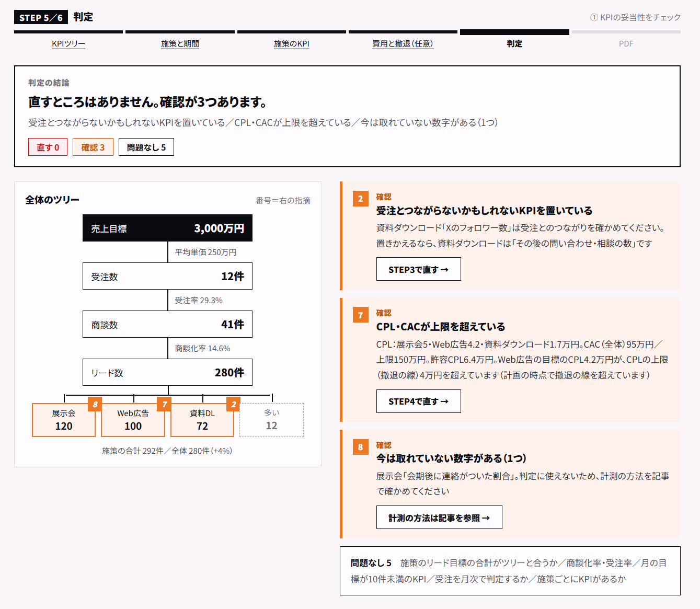Click the 問題なし 5 summary box text
Screen dimensions: 700x609
click(510, 571)
